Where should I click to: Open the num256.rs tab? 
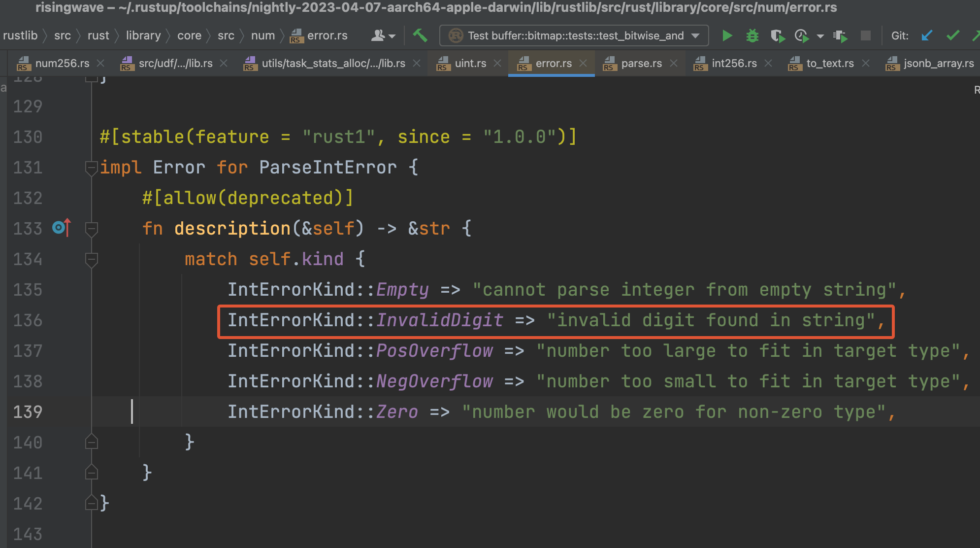[x=63, y=63]
